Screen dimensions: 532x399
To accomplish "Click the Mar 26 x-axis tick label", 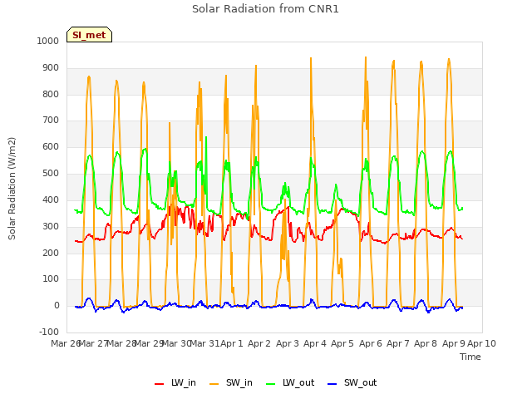I will 65,343.
